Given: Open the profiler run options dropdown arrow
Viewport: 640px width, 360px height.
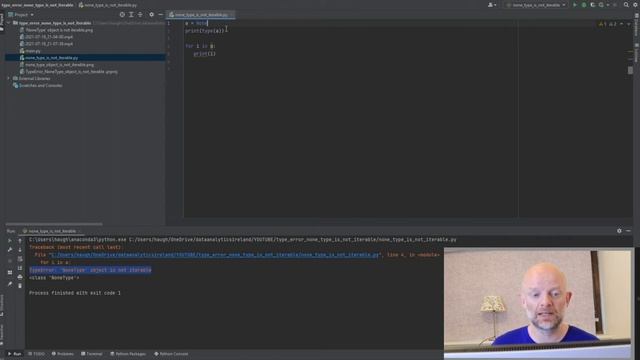Looking at the screenshot, I should (608, 5).
